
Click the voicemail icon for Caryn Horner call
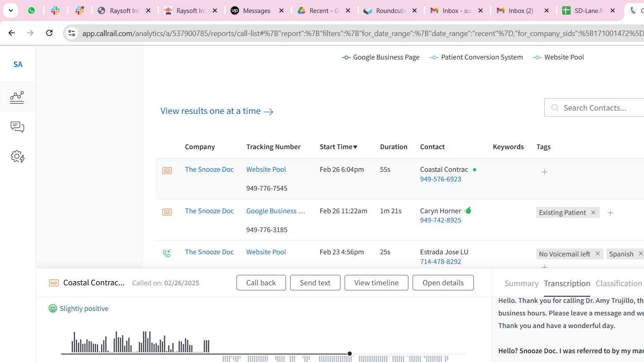(x=167, y=212)
